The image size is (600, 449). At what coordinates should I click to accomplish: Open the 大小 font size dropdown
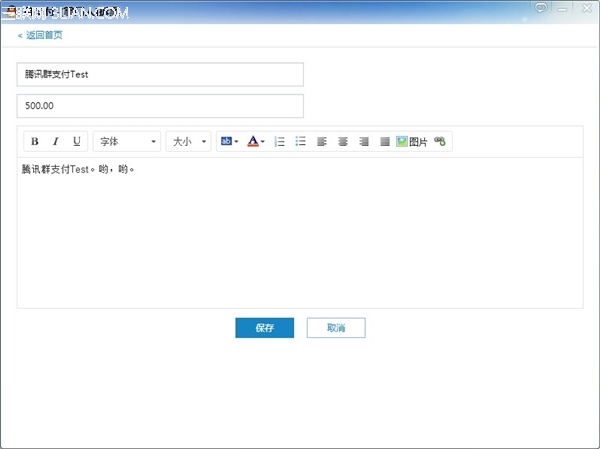[188, 142]
